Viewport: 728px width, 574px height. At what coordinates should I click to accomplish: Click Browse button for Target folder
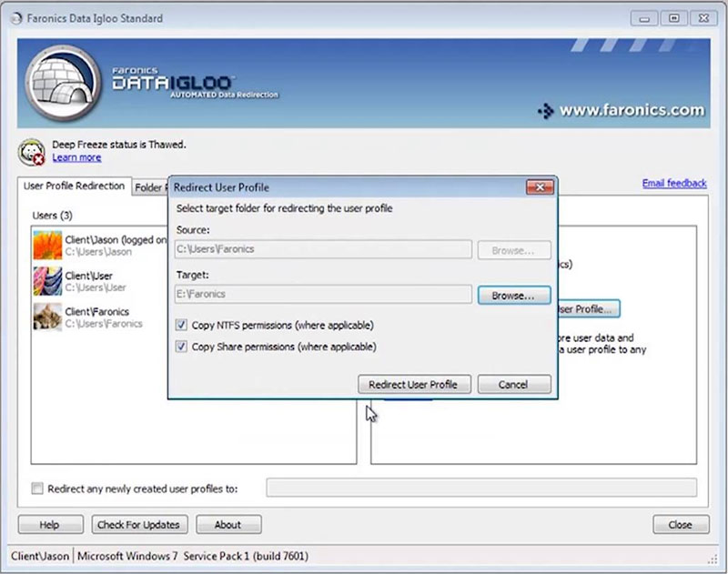pos(514,295)
